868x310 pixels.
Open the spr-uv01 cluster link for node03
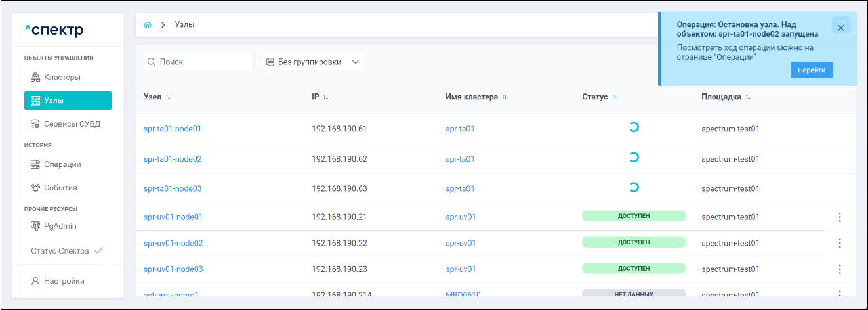tap(461, 269)
